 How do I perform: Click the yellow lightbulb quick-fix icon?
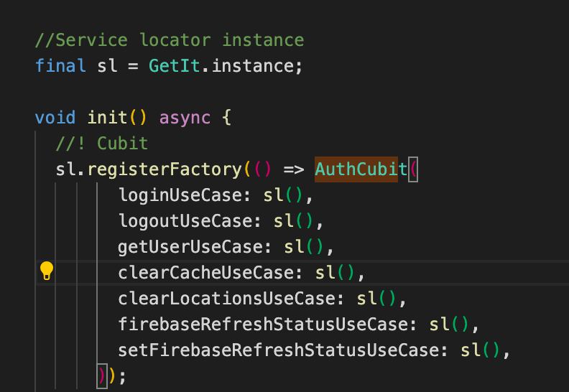click(x=47, y=271)
